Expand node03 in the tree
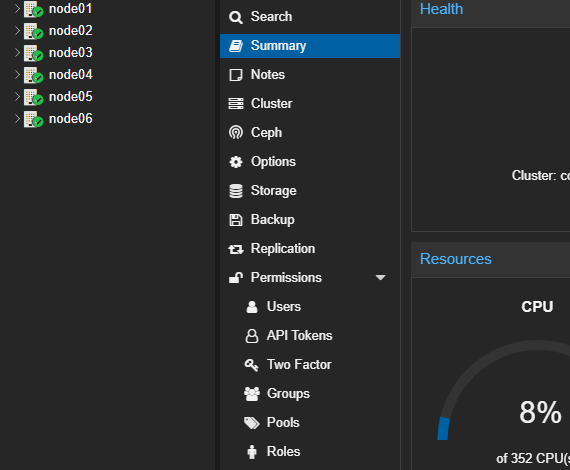This screenshot has height=470, width=570. click(x=17, y=53)
